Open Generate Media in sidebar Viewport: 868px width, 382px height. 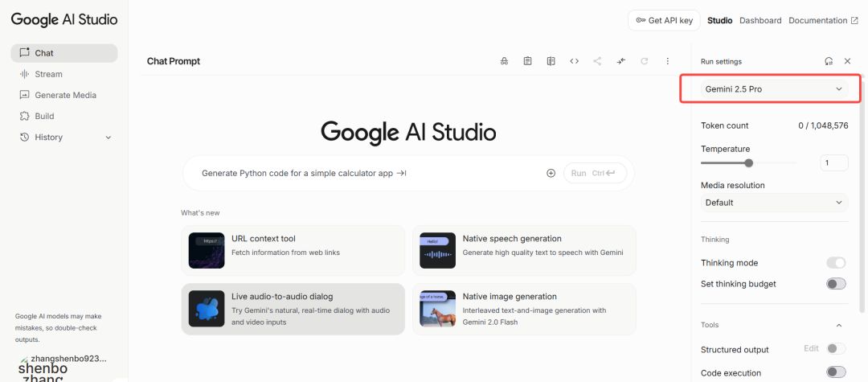(x=63, y=95)
